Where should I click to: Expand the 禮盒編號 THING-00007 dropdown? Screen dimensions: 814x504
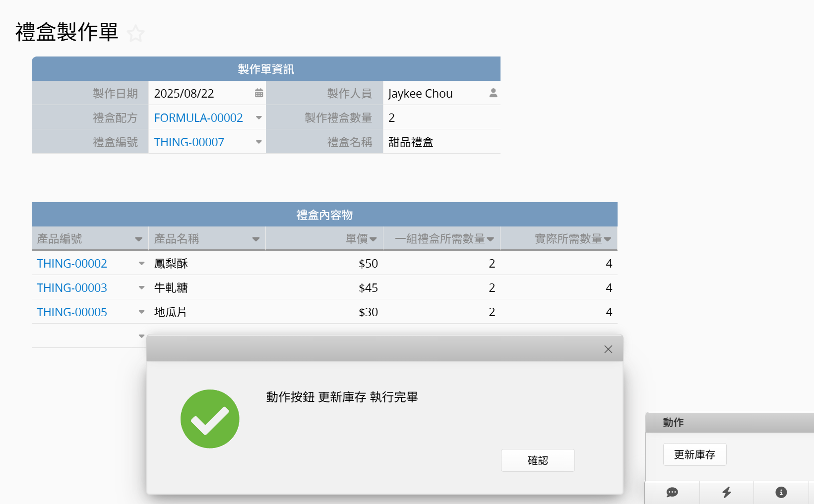258,142
